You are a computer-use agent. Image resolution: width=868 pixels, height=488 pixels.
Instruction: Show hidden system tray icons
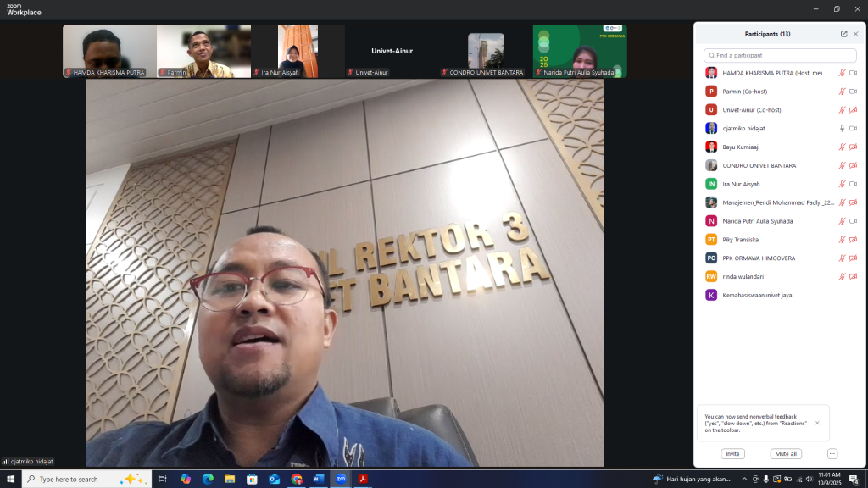click(x=744, y=479)
